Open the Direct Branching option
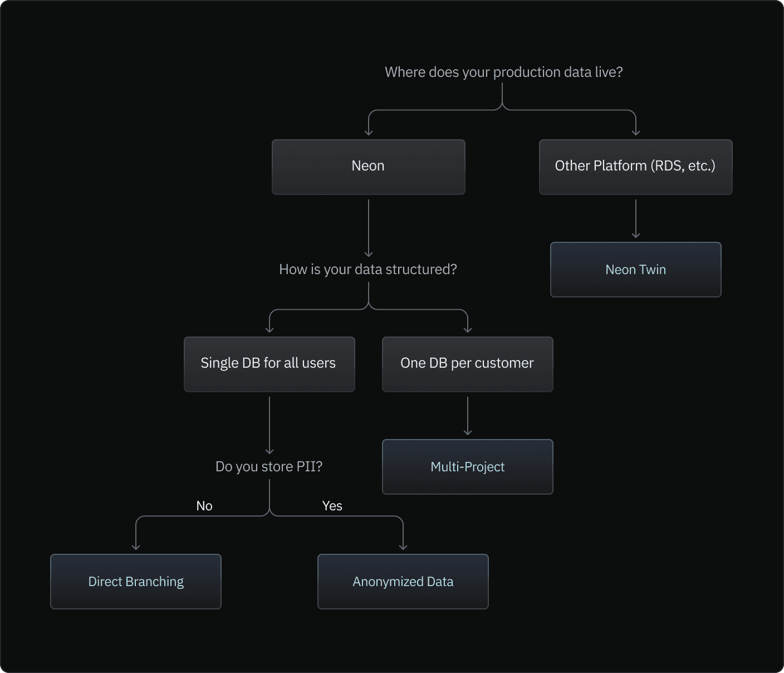Image resolution: width=784 pixels, height=673 pixels. point(136,582)
